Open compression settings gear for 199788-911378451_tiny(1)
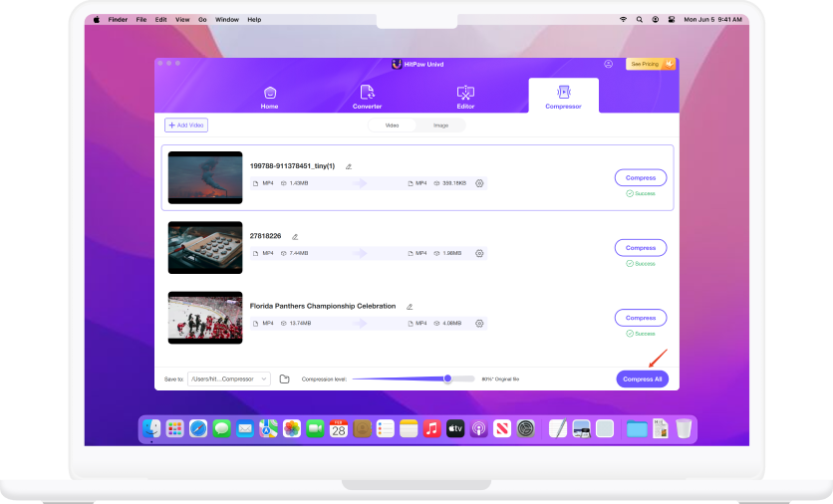The image size is (833, 504). point(479,183)
